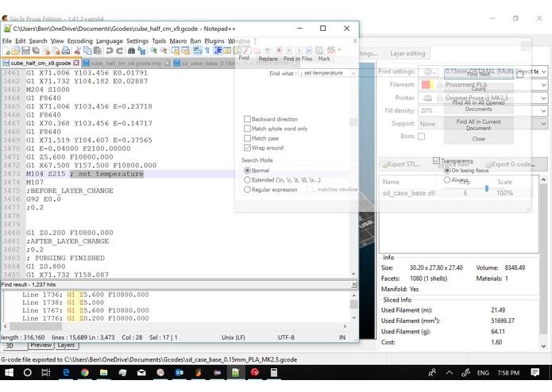Expand the Print settings dropdown in Slic3r
Image resolution: width=552 pixels, height=392 pixels.
544,71
